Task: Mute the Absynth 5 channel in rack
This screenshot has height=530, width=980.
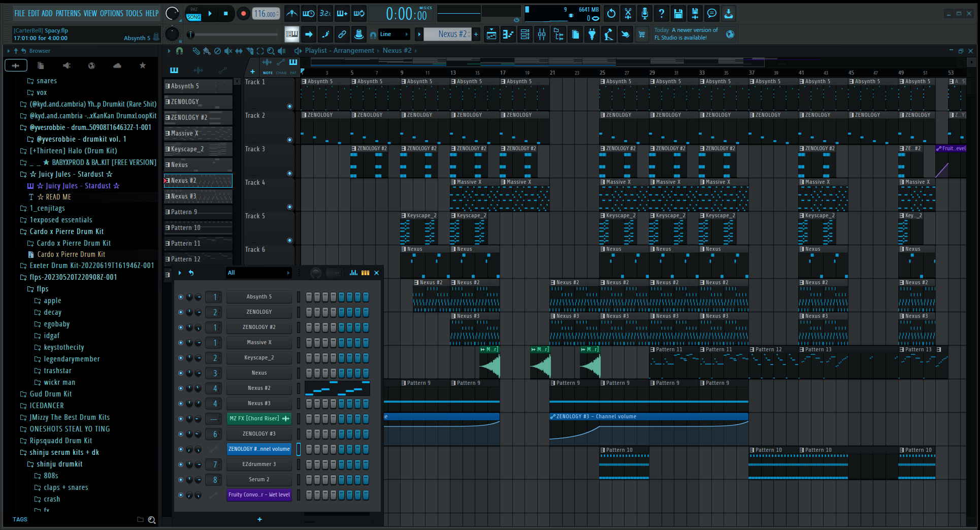Action: click(x=180, y=297)
